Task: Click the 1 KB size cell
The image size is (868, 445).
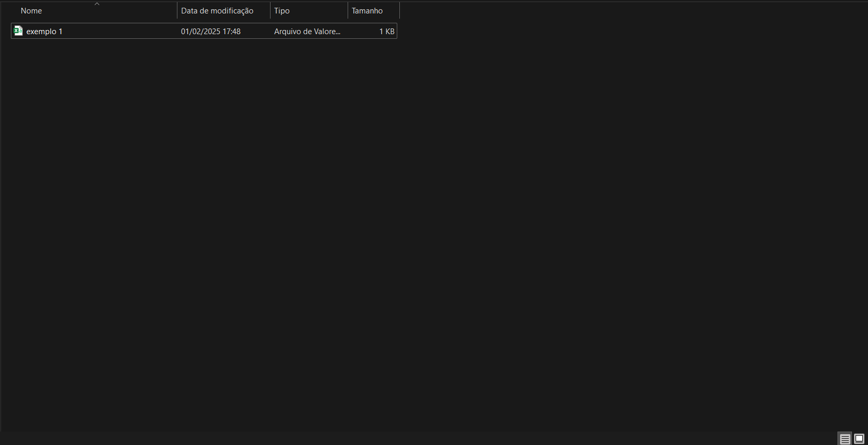Action: pos(387,31)
